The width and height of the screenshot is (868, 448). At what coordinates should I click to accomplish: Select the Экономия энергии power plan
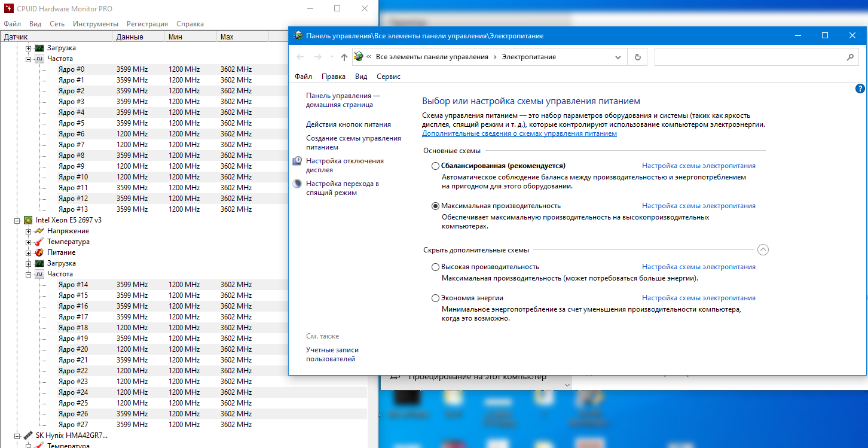click(x=435, y=298)
